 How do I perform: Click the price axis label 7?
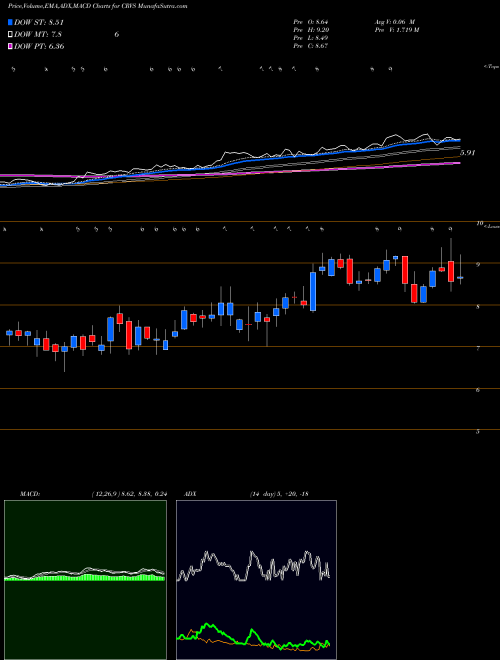pyautogui.click(x=478, y=349)
